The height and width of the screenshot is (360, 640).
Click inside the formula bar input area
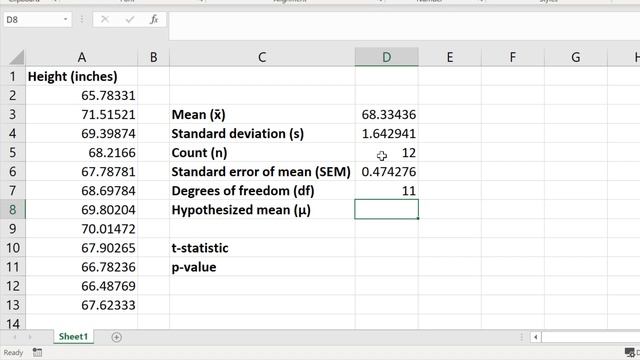click(404, 26)
